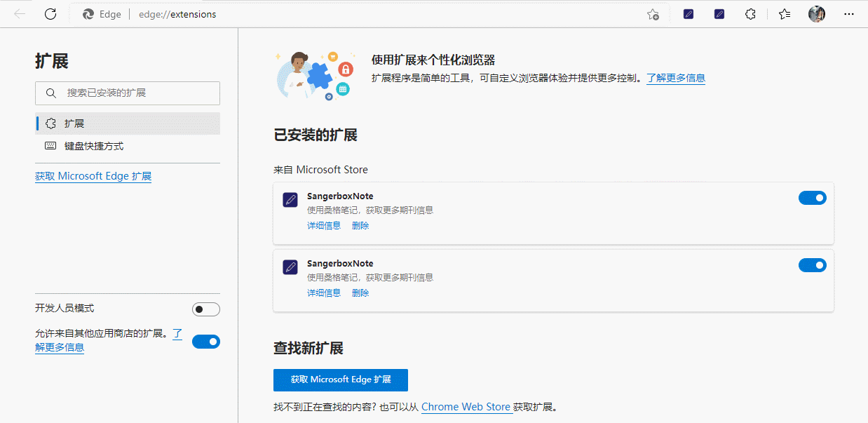868x423 pixels.
Task: Click 删除 for second SangerboxNote
Action: [360, 293]
